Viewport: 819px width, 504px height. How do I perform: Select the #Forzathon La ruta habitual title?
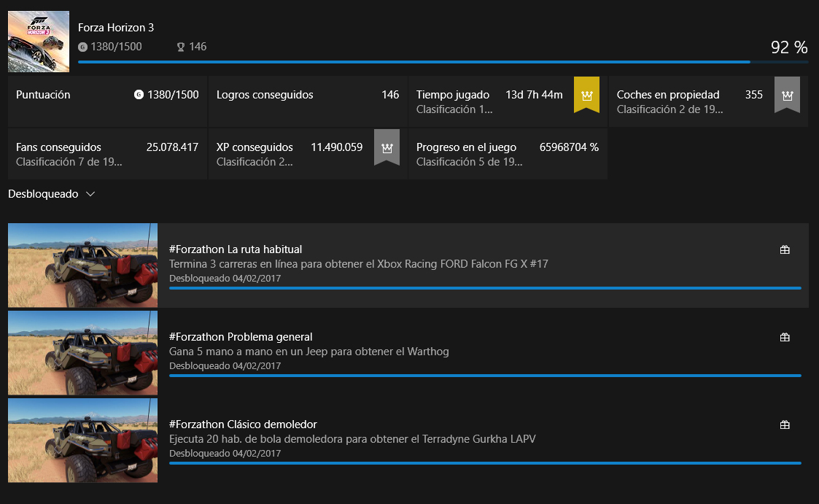[236, 249]
